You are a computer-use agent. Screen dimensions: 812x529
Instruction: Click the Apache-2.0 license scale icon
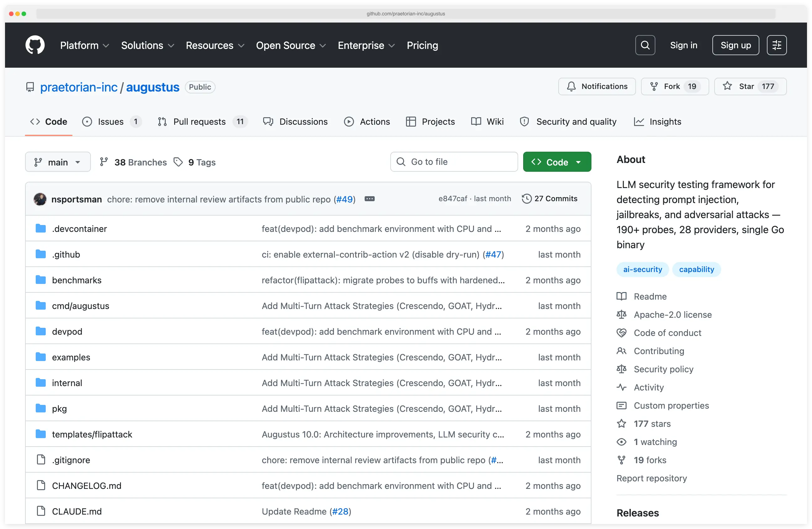[x=621, y=314]
